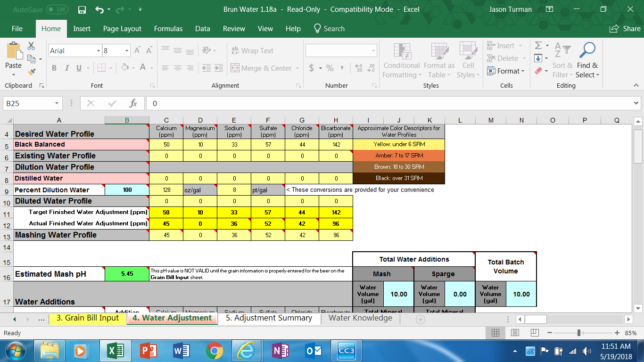
Task: Open the Data ribbon tab
Action: point(203,29)
